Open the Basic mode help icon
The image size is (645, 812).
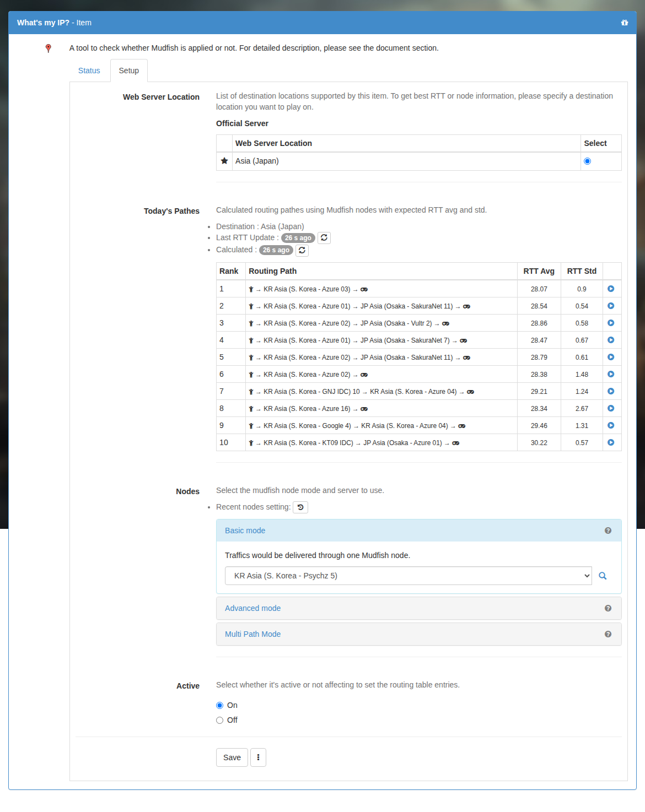[608, 530]
